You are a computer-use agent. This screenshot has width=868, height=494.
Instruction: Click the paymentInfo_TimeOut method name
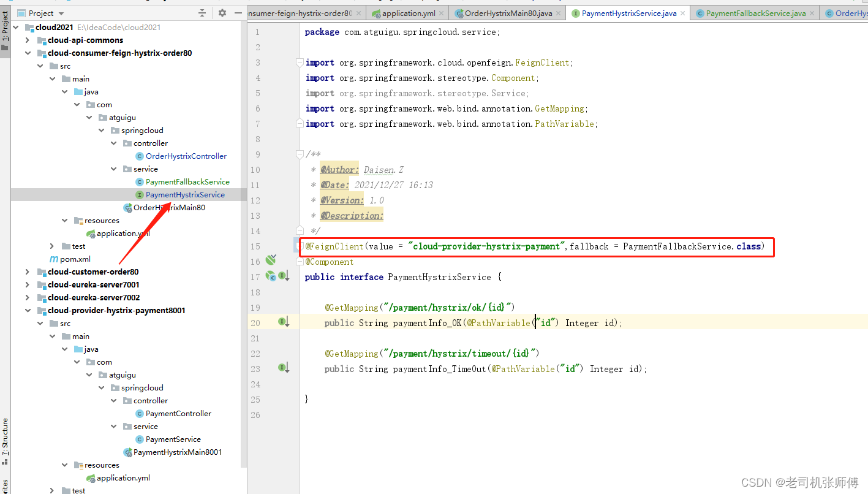pyautogui.click(x=440, y=369)
